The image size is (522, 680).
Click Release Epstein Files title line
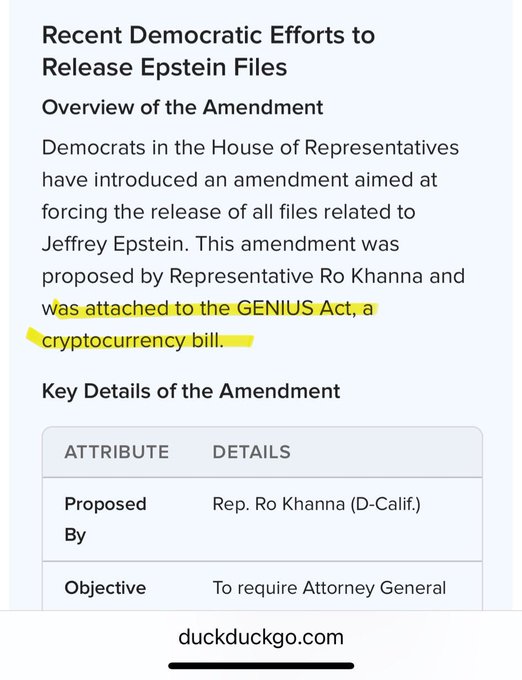[x=165, y=67]
